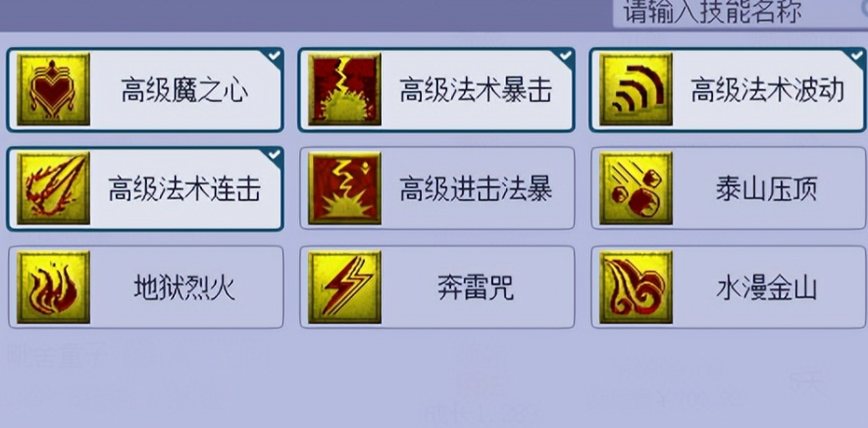
Task: Uncheck the checkmark on 高级魔之心
Action: [x=274, y=56]
